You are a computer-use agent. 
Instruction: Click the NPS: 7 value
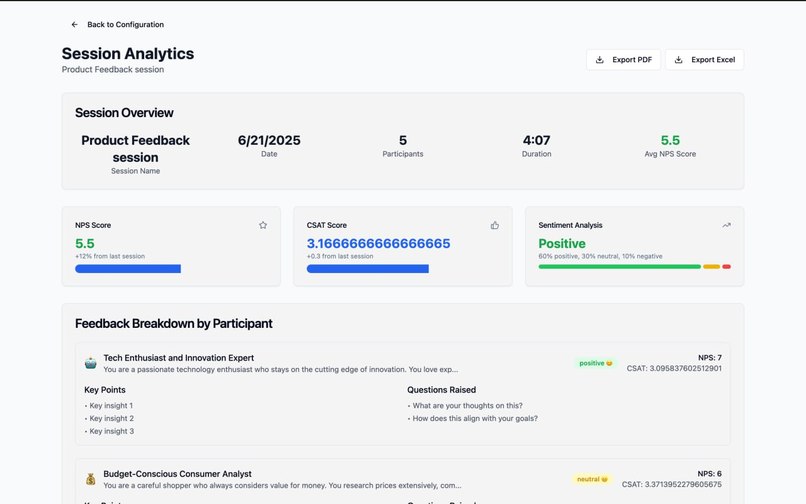(x=710, y=357)
